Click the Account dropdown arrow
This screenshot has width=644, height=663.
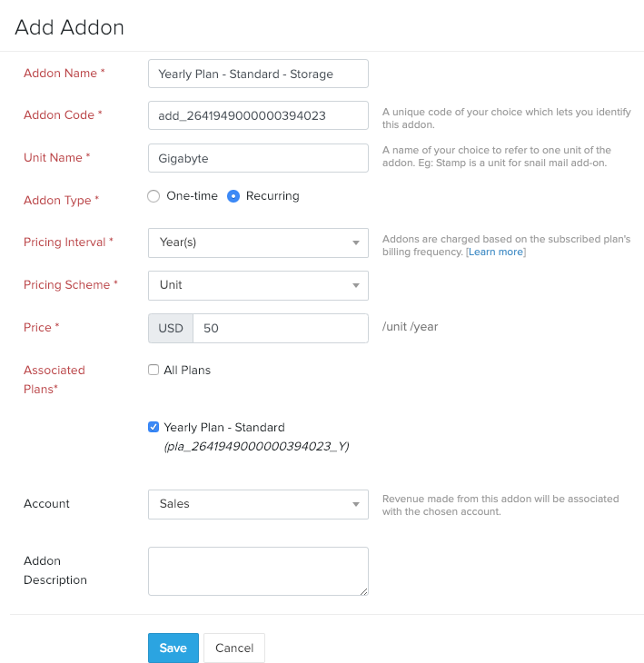(355, 505)
